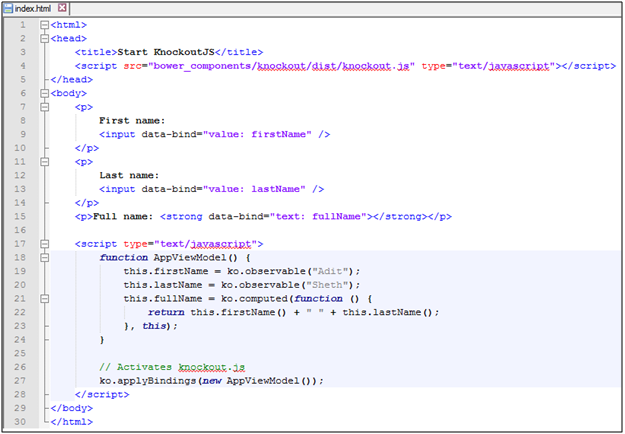Click the </body> closing tag
Viewport: 625px width, 434px height.
(x=72, y=408)
